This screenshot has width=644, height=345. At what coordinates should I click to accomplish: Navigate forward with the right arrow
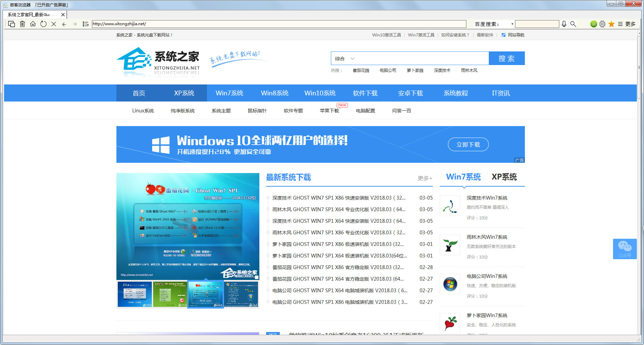pyautogui.click(x=75, y=24)
